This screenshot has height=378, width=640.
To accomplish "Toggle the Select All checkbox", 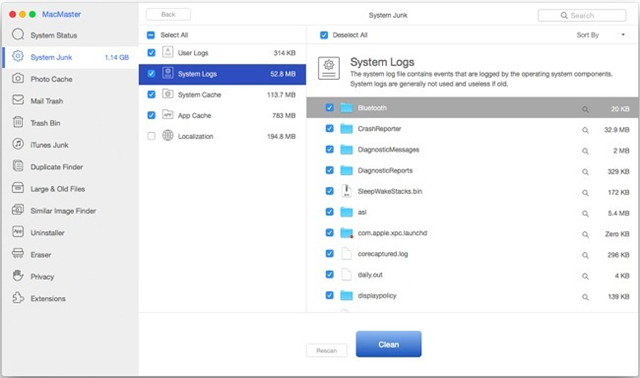I will point(151,35).
